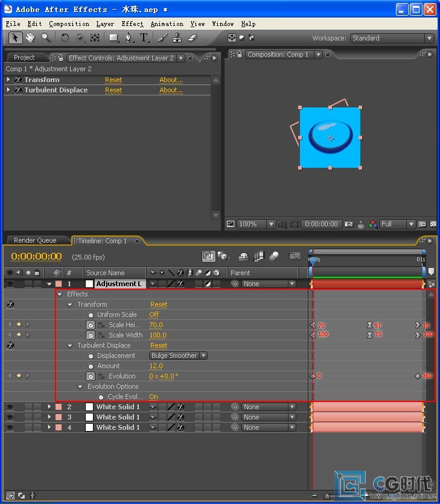This screenshot has width=440, height=504.
Task: Open graph editor icon in timeline
Action: click(295, 256)
